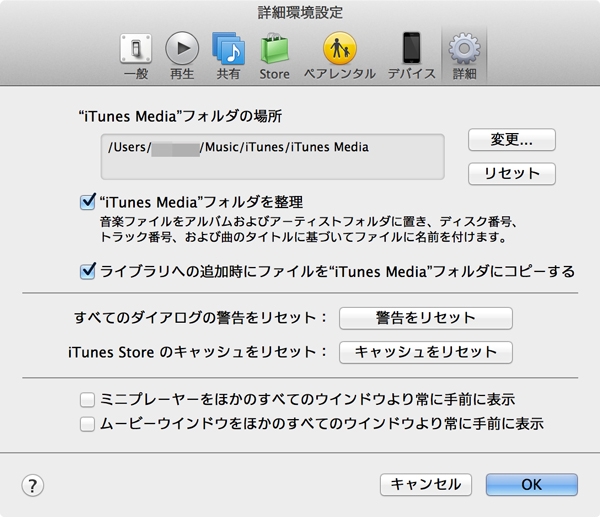
Task: Open the デバイス (Devices) preferences pane
Action: click(x=411, y=56)
